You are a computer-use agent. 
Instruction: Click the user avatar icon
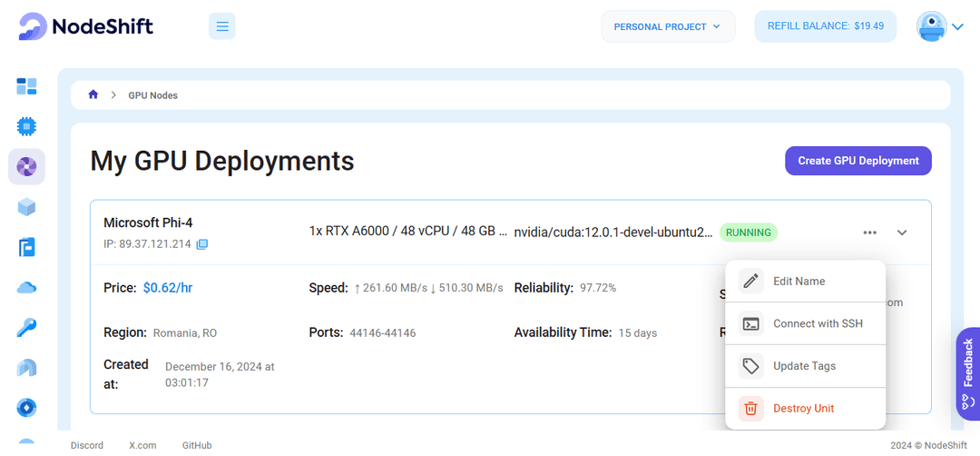coord(931,26)
